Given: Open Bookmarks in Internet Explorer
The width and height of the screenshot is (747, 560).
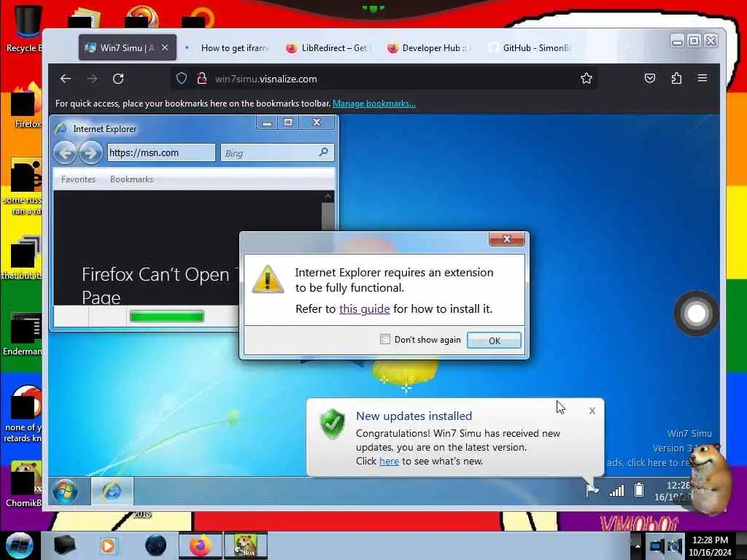Looking at the screenshot, I should pyautogui.click(x=131, y=179).
